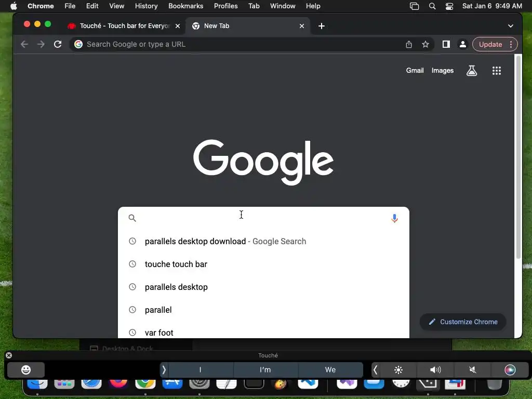Click the magnifier icon in Google search box
The height and width of the screenshot is (399, 532).
pyautogui.click(x=132, y=218)
